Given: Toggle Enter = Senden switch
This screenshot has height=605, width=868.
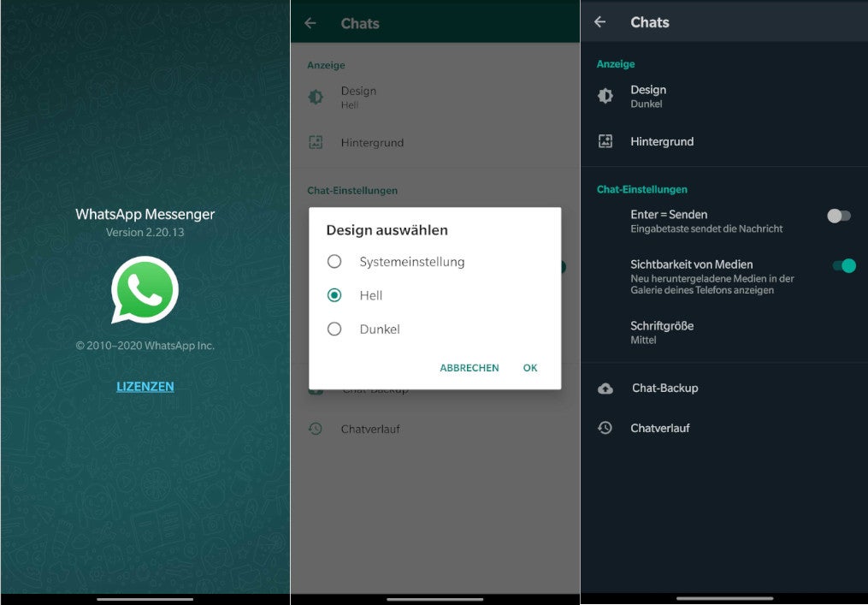Looking at the screenshot, I should (x=839, y=216).
